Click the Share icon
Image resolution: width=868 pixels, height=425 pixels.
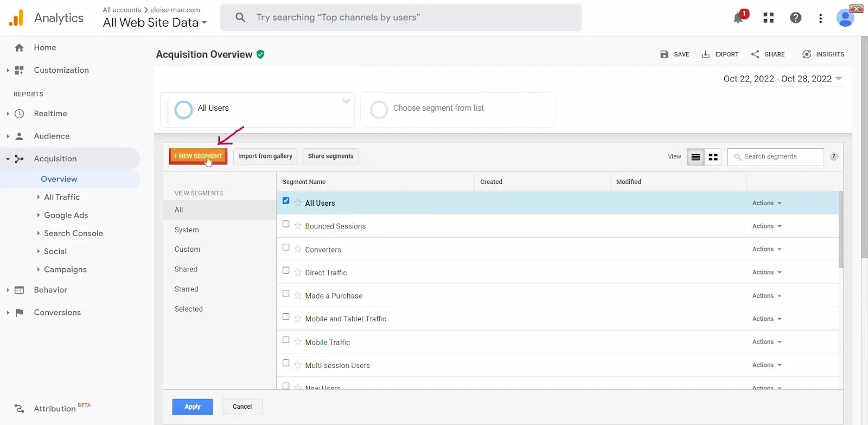[x=755, y=54]
